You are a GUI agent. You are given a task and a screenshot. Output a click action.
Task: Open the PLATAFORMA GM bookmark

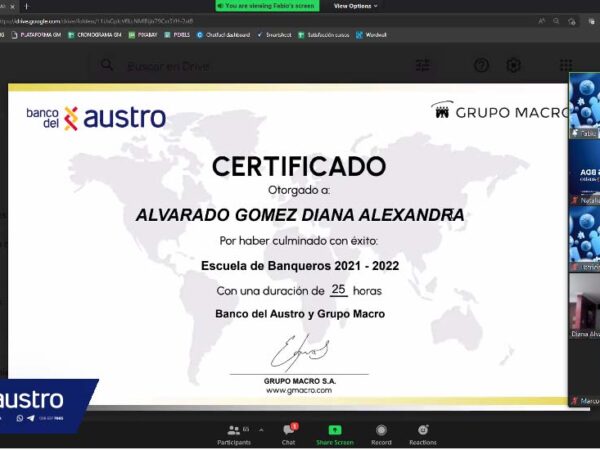[x=36, y=35]
